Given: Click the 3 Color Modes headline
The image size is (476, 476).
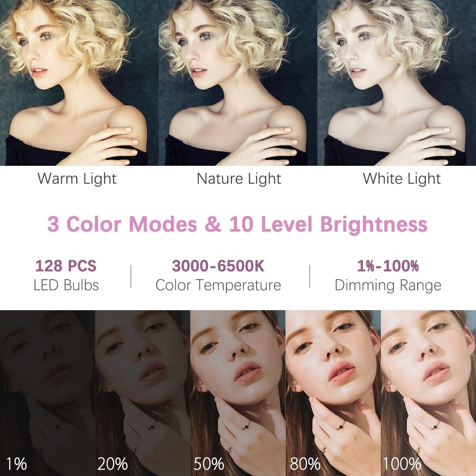Looking at the screenshot, I should (237, 224).
